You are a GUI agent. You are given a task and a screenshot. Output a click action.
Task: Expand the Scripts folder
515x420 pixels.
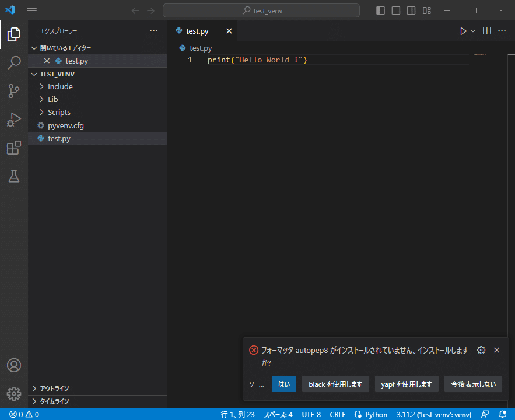[x=98, y=113]
